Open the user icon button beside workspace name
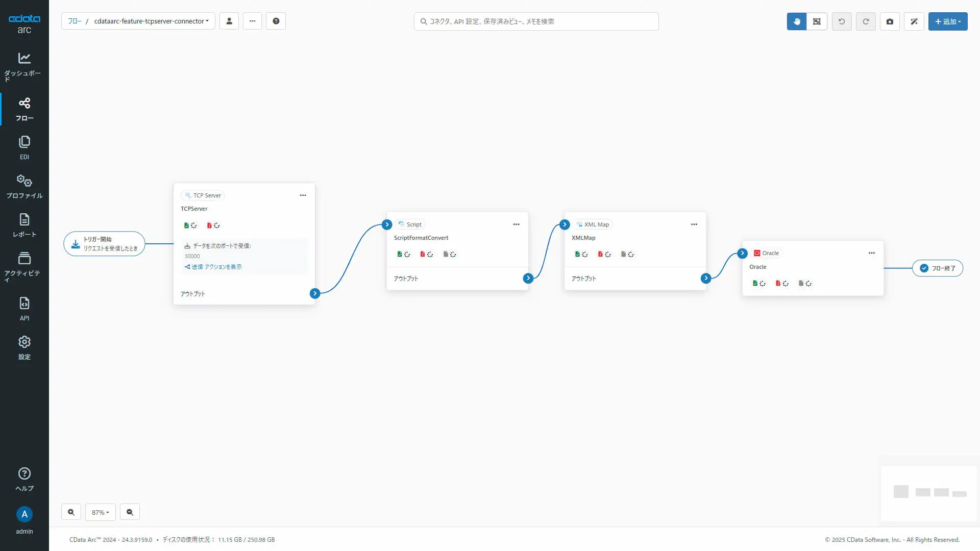The height and width of the screenshot is (551, 980). (x=229, y=21)
